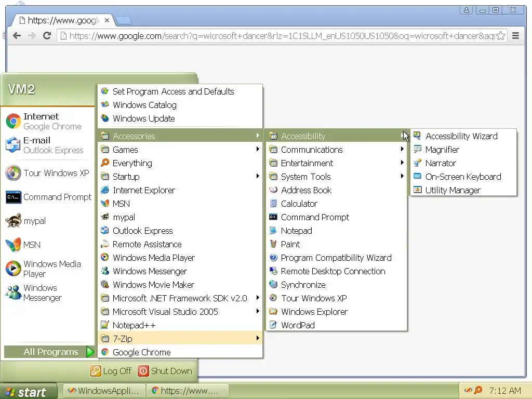Click the Program Compatibility Wizard icon
The image size is (532, 399).
coord(273,258)
